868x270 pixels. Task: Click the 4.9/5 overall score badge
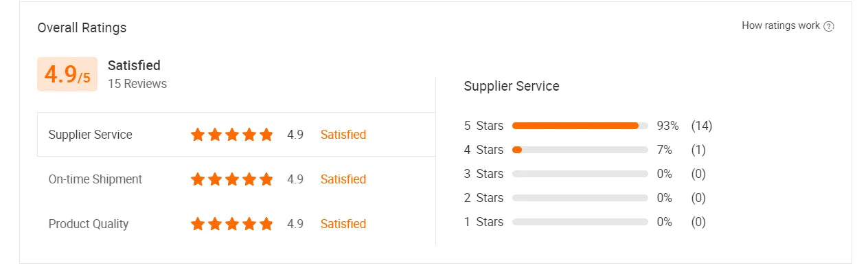point(67,74)
